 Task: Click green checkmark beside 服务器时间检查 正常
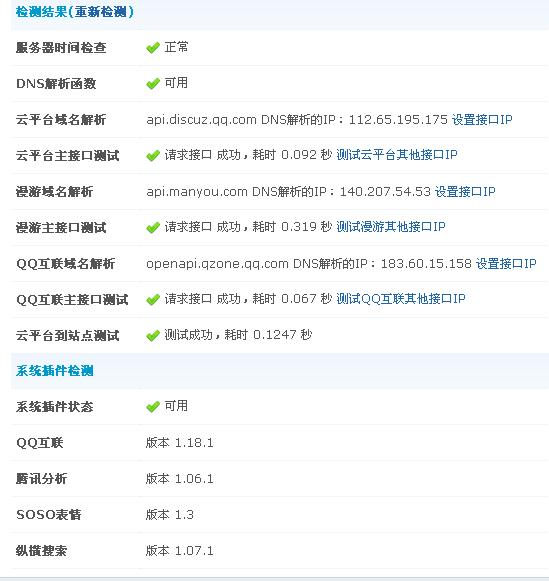153,48
